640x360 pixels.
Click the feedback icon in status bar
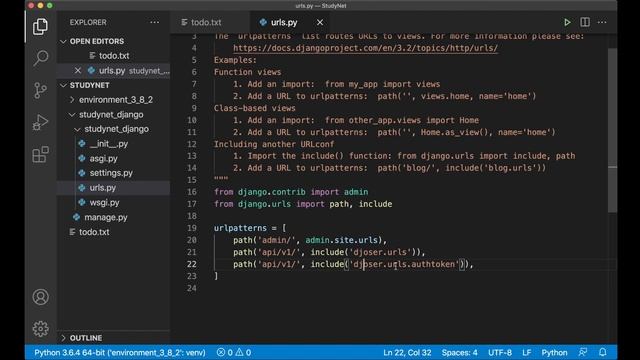[583, 352]
